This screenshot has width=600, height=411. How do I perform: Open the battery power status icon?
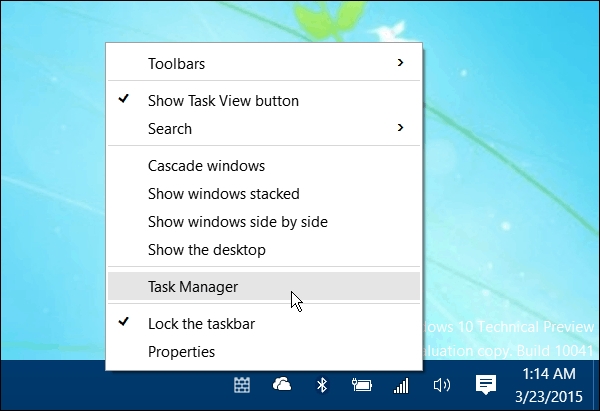[x=361, y=385]
